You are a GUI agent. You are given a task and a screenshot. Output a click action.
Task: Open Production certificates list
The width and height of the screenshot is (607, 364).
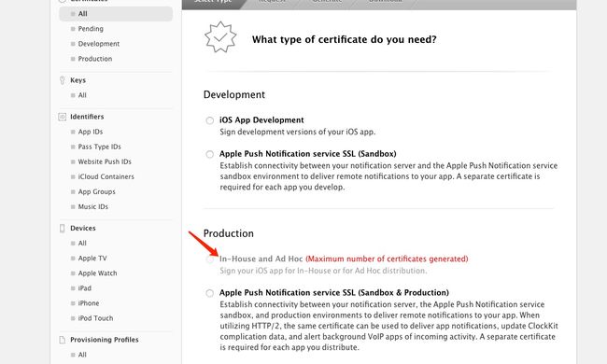95,59
